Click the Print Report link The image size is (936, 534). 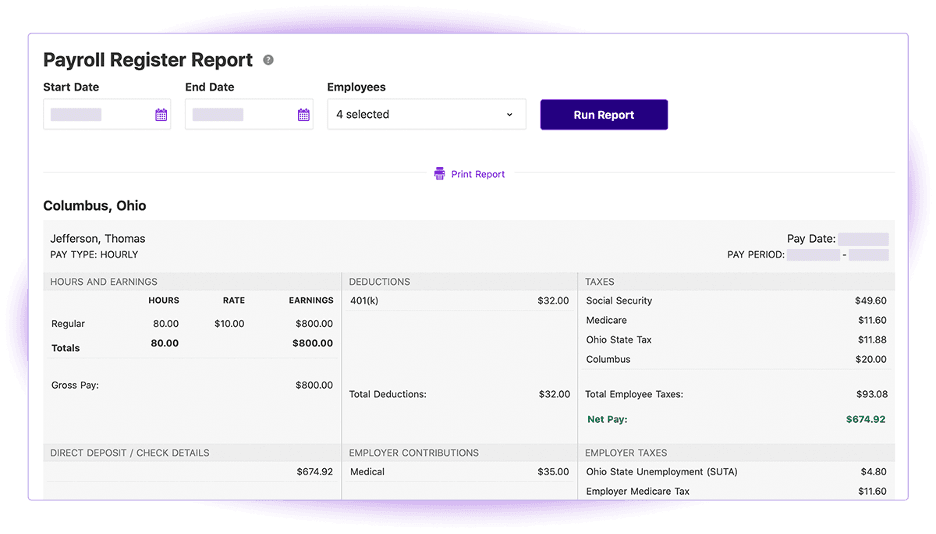pos(477,174)
